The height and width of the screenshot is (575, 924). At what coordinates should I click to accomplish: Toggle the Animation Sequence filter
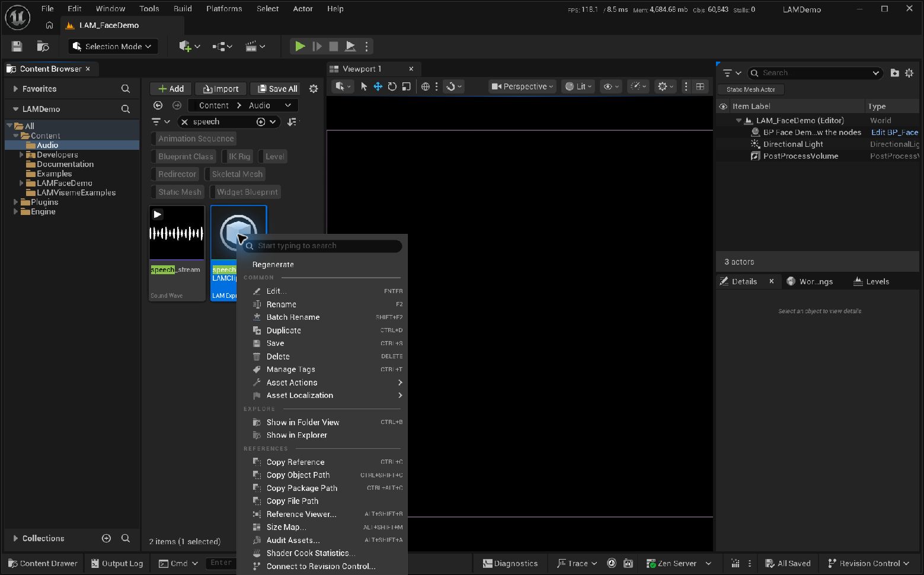[x=193, y=139]
